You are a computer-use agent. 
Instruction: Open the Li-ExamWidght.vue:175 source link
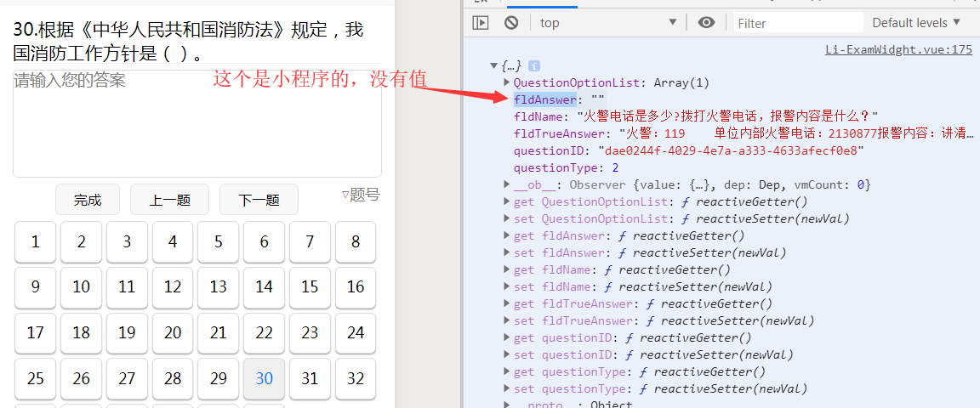[x=898, y=49]
